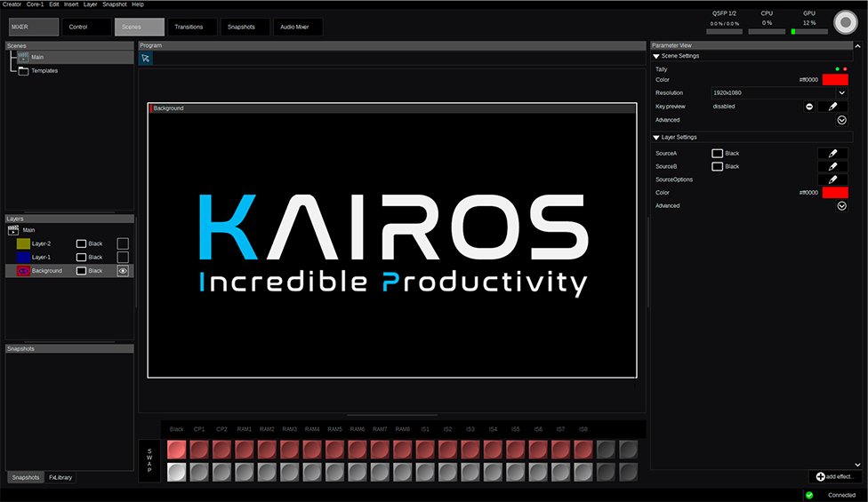Viewport: 868px width, 502px height.
Task: Open the Core-1 menu
Action: click(35, 4)
